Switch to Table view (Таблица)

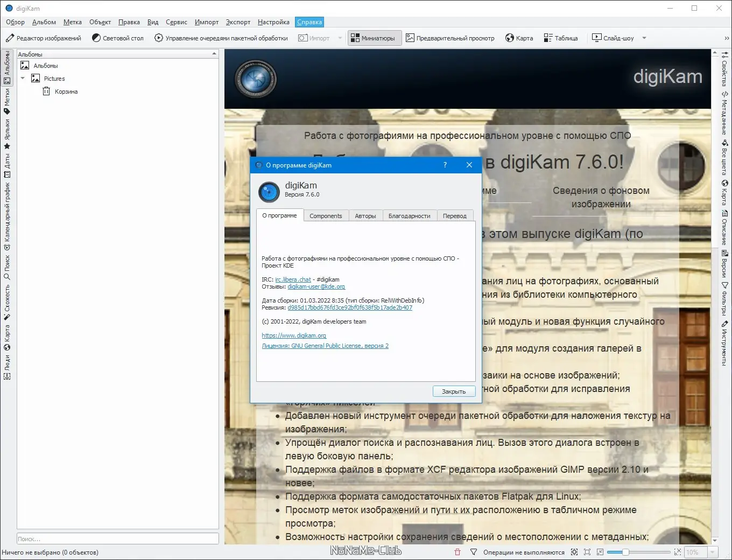click(561, 38)
